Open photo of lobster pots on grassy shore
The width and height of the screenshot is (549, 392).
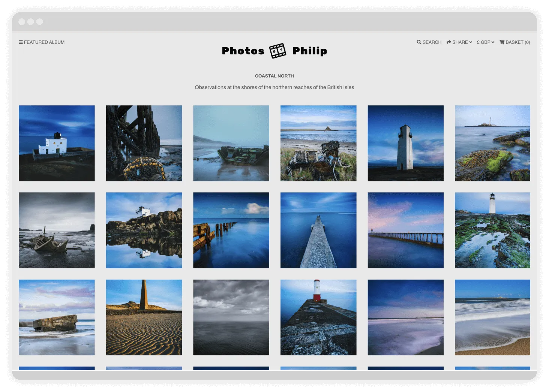point(318,143)
